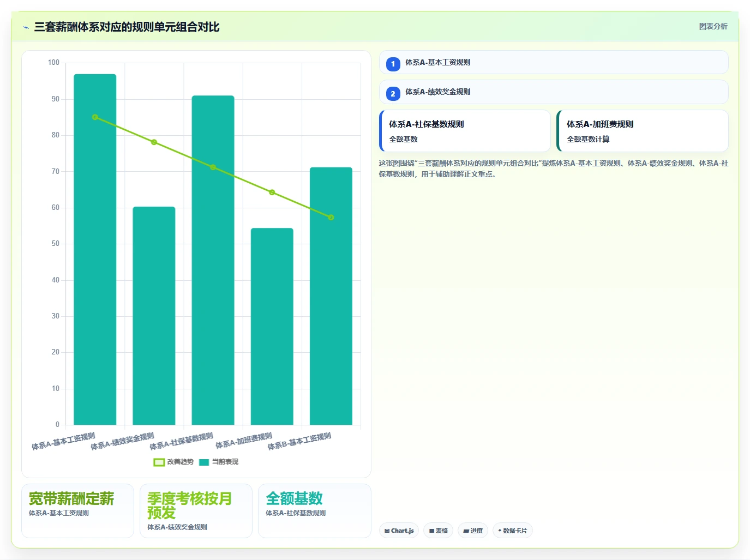Image resolution: width=750 pixels, height=560 pixels.
Task: Click the icon in the 表格 tag
Action: [x=431, y=531]
